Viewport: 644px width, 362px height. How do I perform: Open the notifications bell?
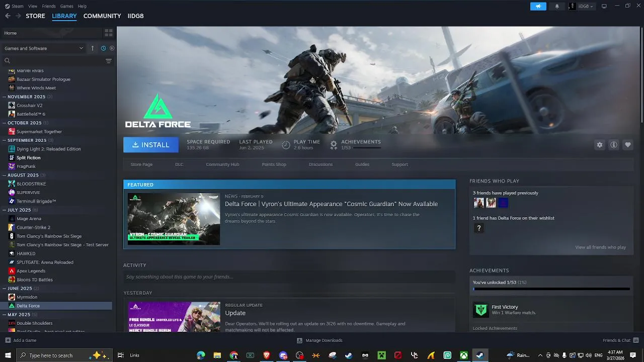coord(557,6)
